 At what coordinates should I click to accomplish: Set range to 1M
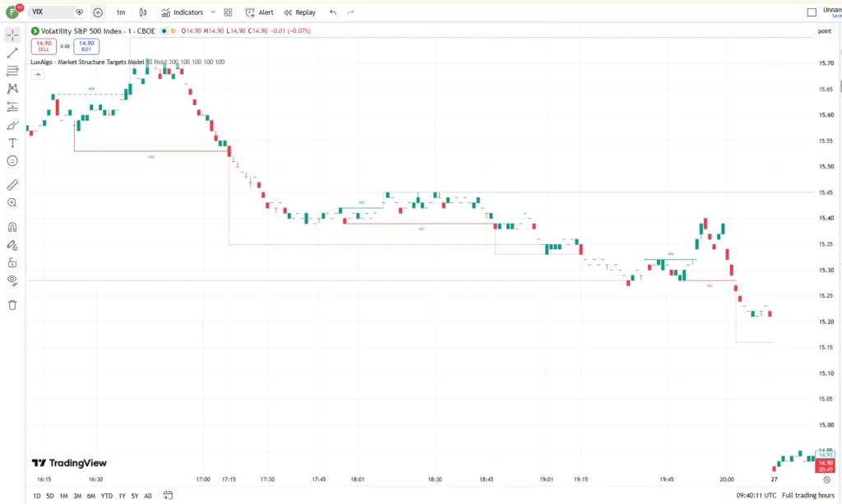click(x=63, y=496)
